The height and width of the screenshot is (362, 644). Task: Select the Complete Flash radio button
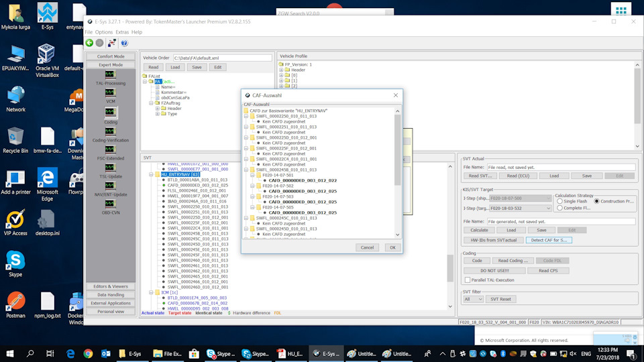click(x=559, y=208)
